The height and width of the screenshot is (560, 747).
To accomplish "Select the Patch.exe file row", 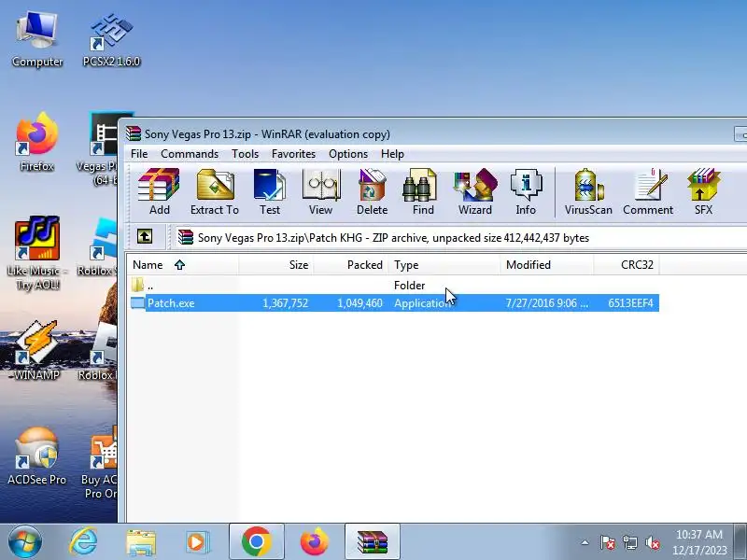I will 394,302.
